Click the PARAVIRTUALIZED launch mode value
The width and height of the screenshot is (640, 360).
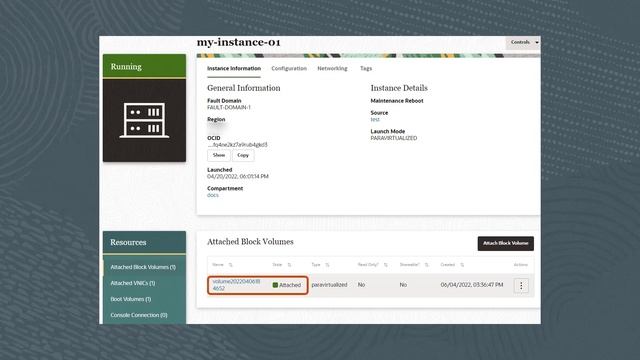tap(394, 138)
